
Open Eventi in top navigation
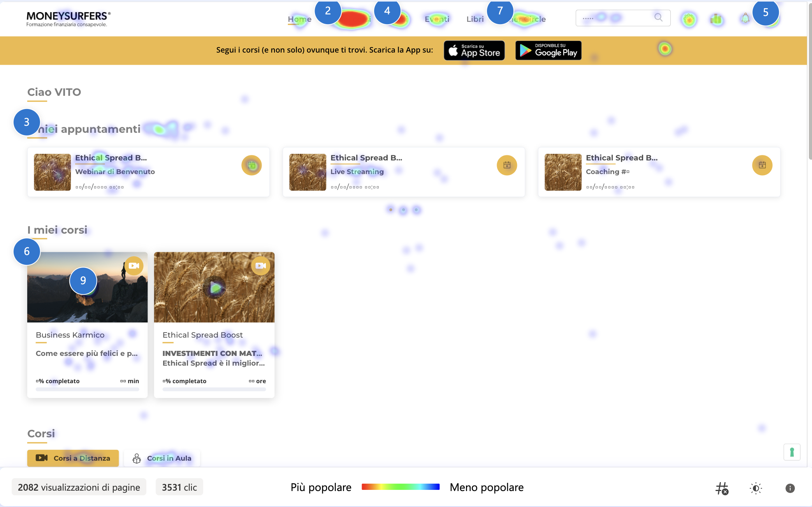(x=437, y=19)
